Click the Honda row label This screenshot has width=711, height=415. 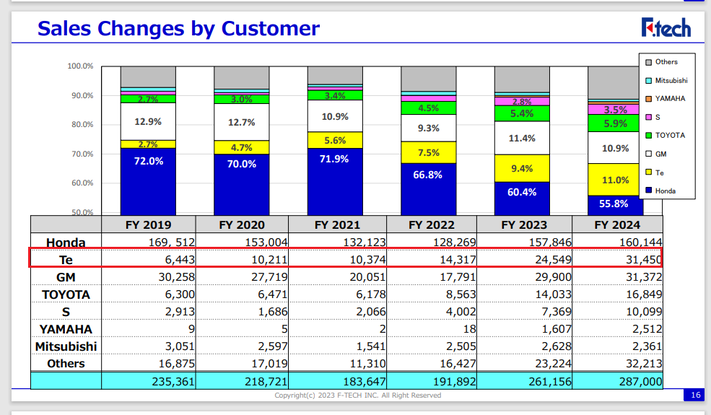[x=66, y=243]
